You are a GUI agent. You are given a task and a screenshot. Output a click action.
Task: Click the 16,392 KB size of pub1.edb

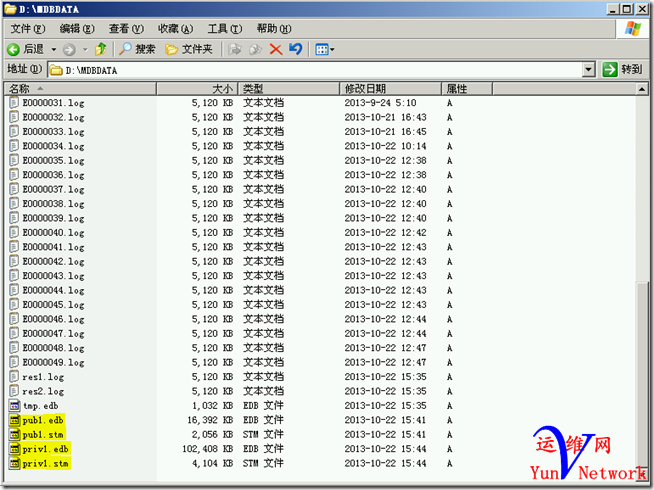click(210, 420)
